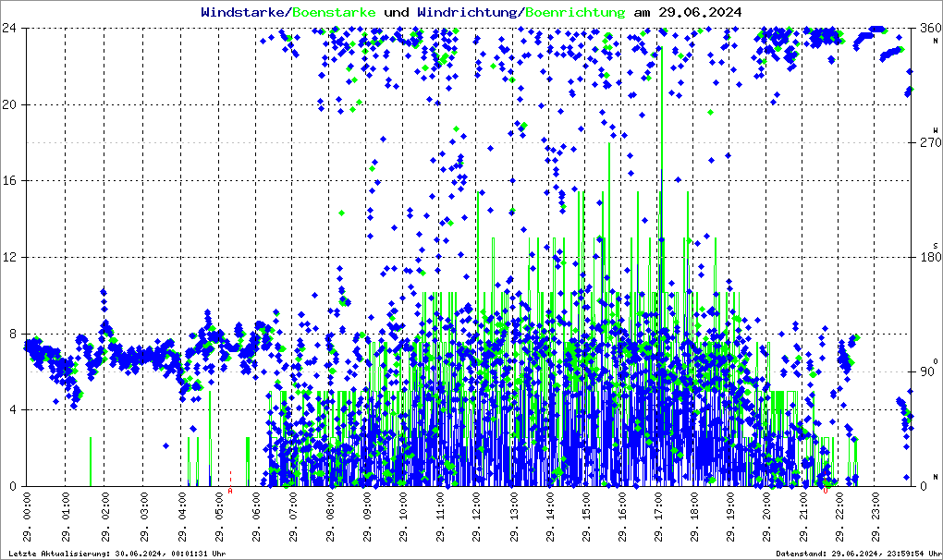
Task: Click the 'Windrichtung' title word
Action: [x=467, y=12]
